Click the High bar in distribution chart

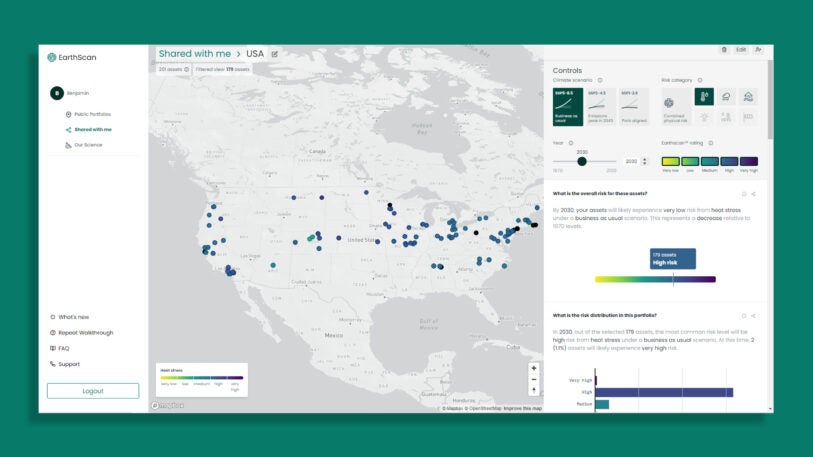(664, 393)
